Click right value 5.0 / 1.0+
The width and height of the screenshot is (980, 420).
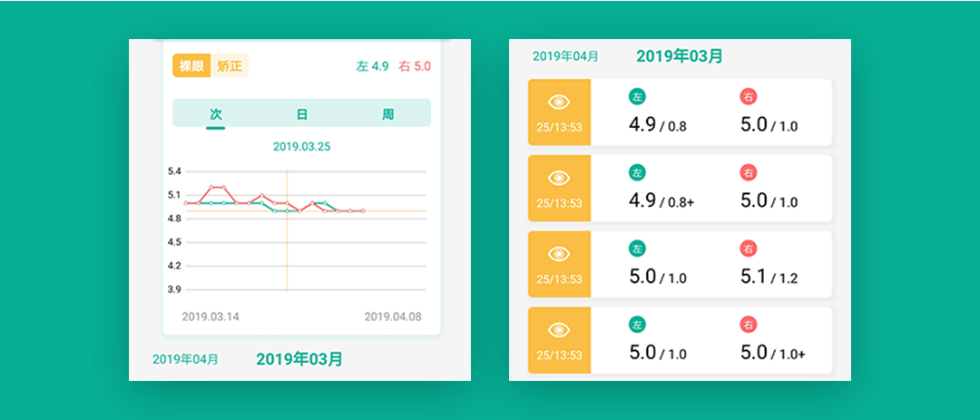[x=773, y=353]
